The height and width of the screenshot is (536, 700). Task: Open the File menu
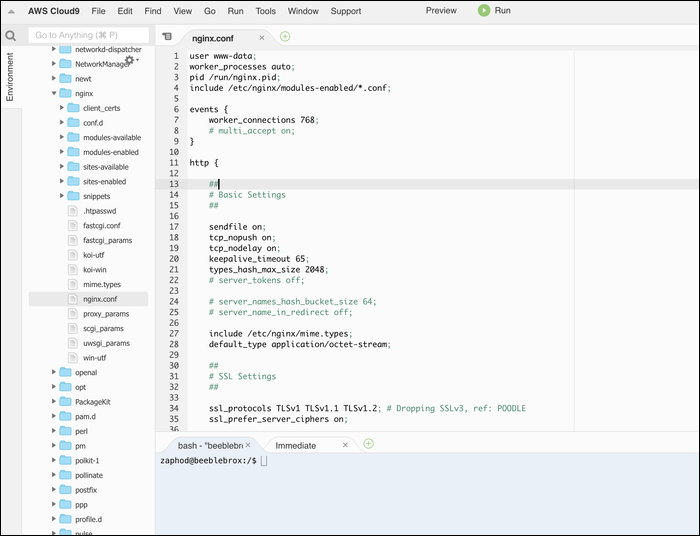98,11
